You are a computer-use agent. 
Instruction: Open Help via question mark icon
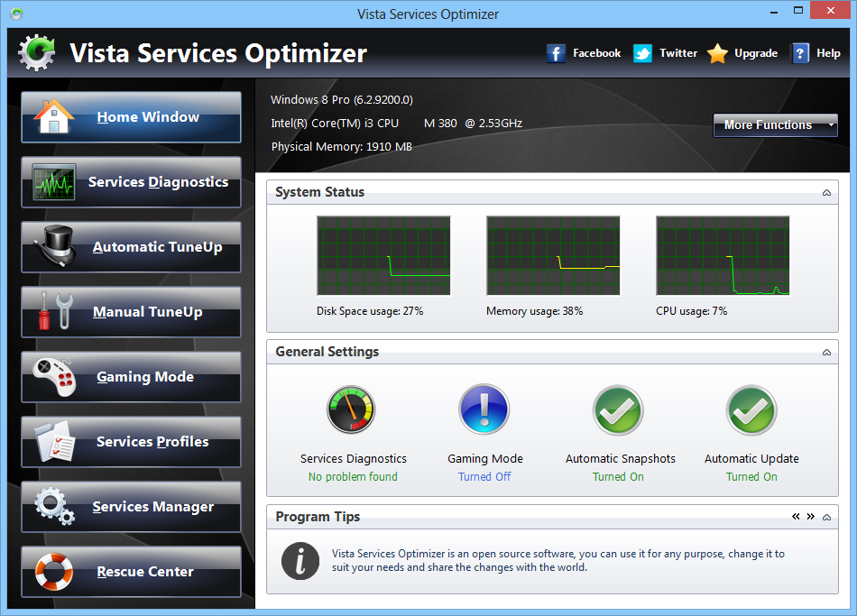click(x=800, y=53)
